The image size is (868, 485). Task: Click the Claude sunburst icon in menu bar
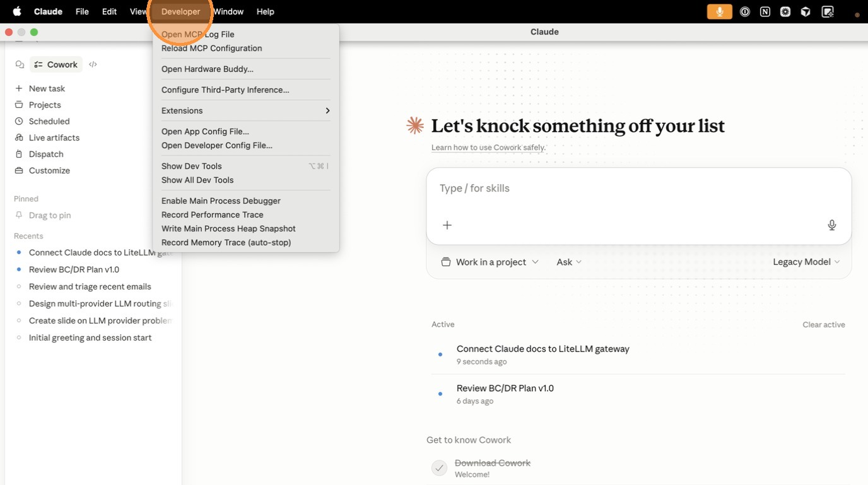coord(785,11)
